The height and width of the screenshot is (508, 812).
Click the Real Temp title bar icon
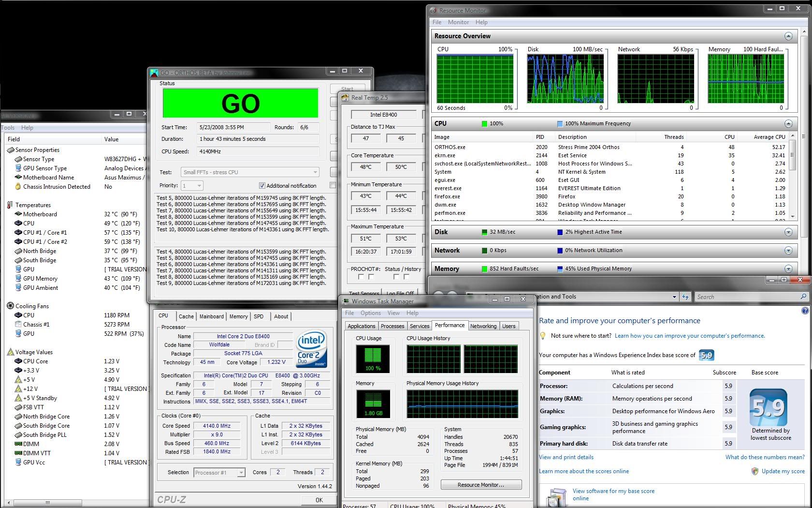345,98
